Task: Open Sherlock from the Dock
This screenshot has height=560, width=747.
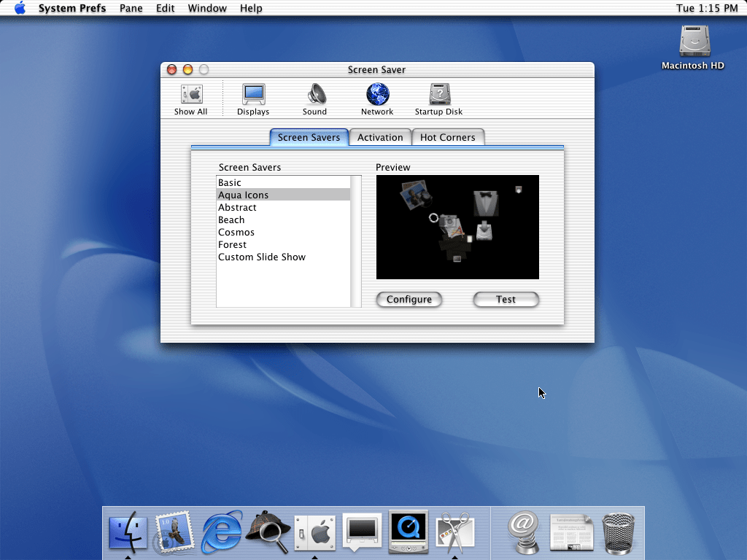Action: pos(268,532)
